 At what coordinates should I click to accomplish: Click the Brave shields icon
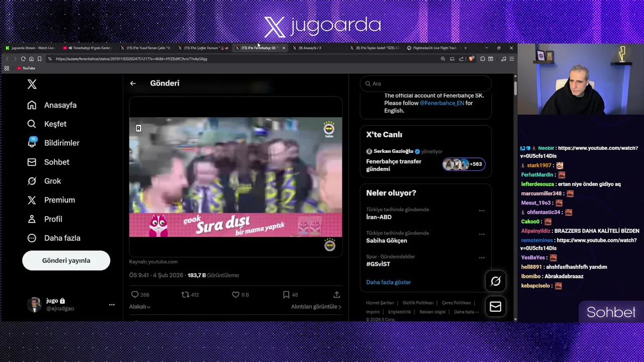click(x=471, y=59)
